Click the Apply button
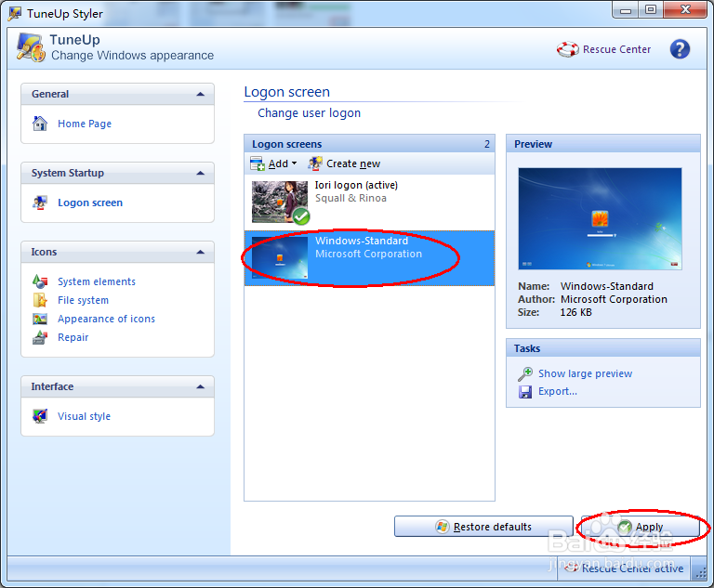This screenshot has height=588, width=714. [x=641, y=527]
